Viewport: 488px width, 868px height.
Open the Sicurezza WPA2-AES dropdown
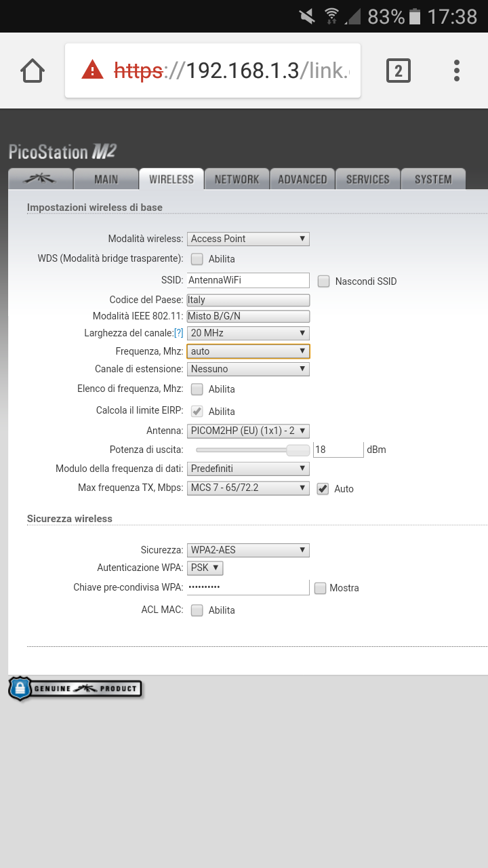(x=248, y=550)
